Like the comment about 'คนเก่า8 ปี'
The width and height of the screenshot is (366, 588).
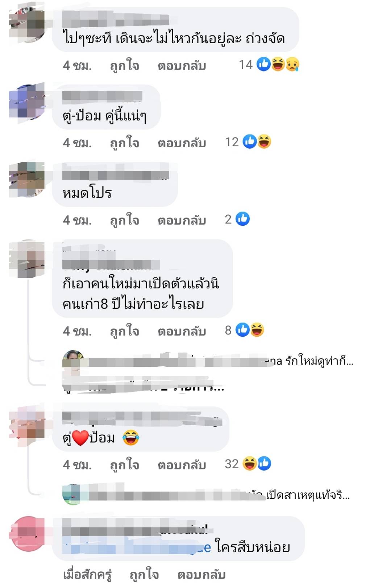click(x=124, y=331)
